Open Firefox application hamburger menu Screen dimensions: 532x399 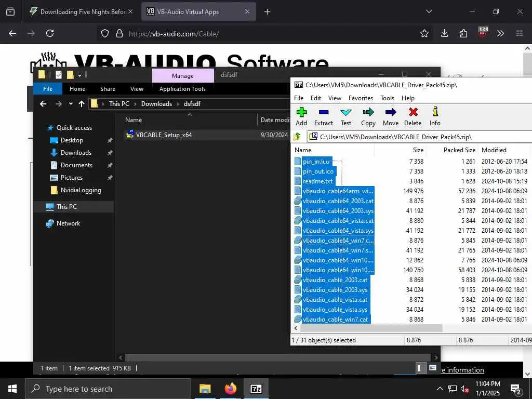519,33
